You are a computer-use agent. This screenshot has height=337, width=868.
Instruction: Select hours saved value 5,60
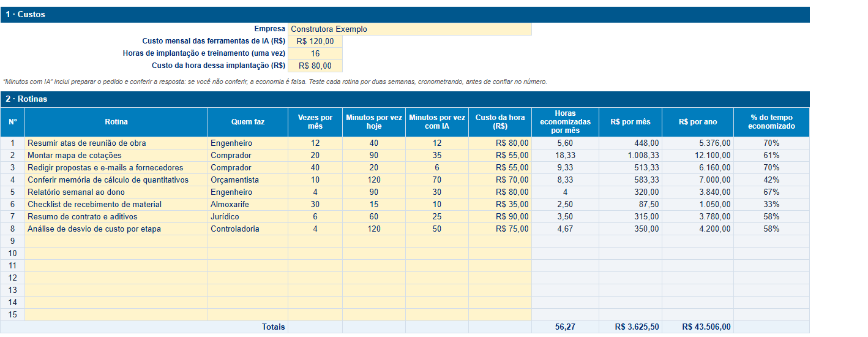[x=565, y=143]
